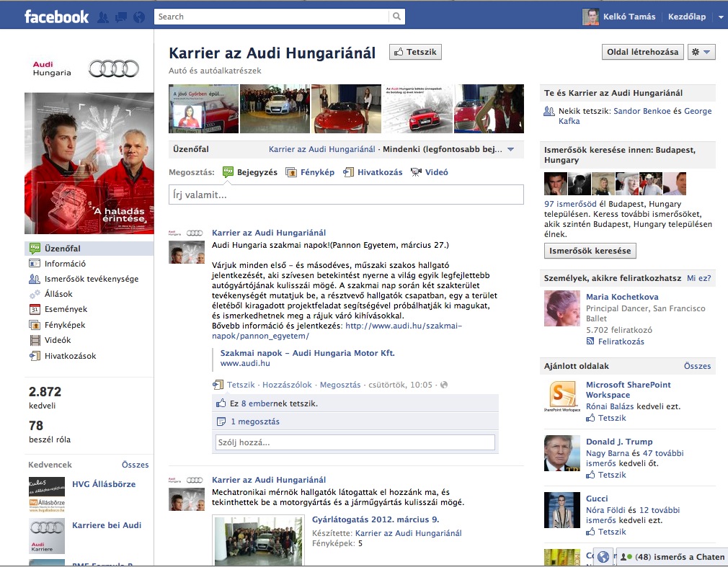Click the globe icon in chat bar

click(x=603, y=557)
